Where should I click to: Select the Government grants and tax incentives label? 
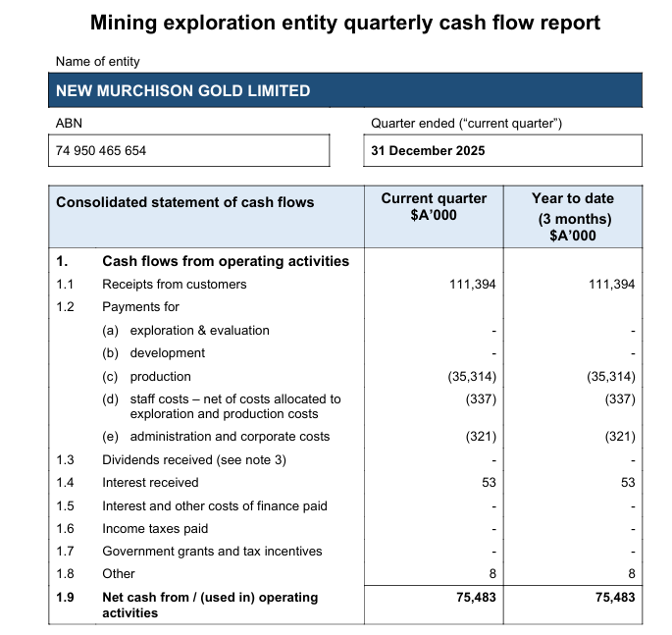(x=212, y=552)
